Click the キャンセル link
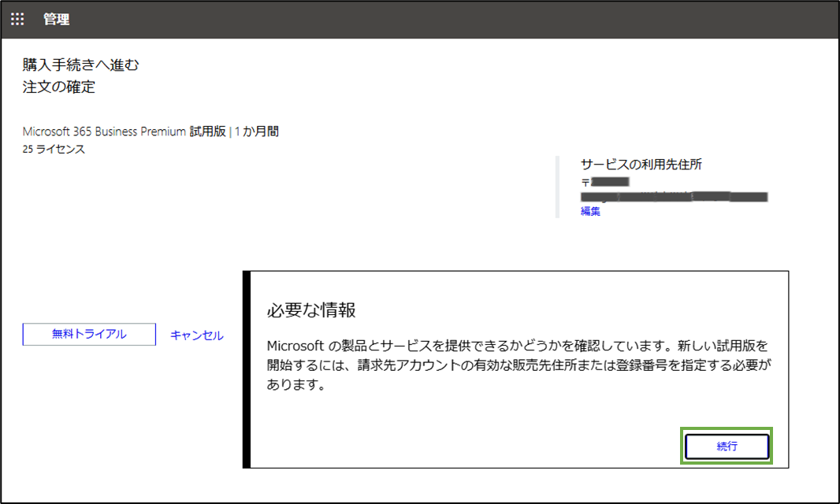840x504 pixels. [x=197, y=335]
